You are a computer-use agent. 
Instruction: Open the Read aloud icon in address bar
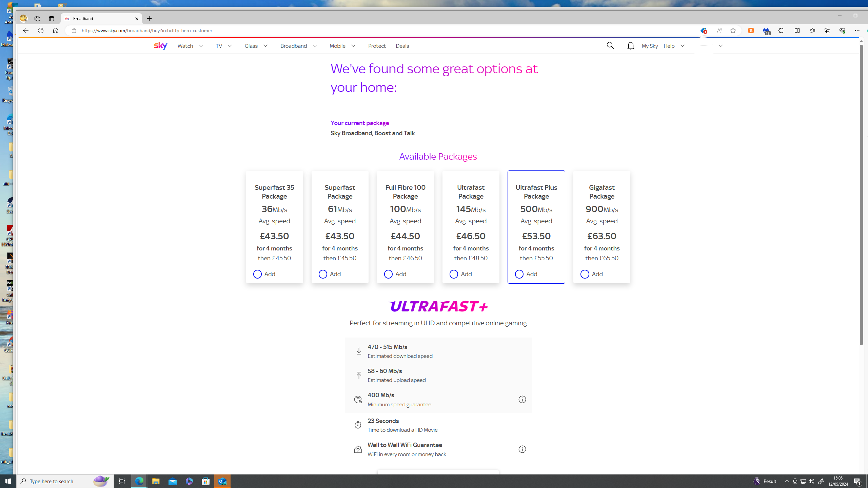[719, 30]
